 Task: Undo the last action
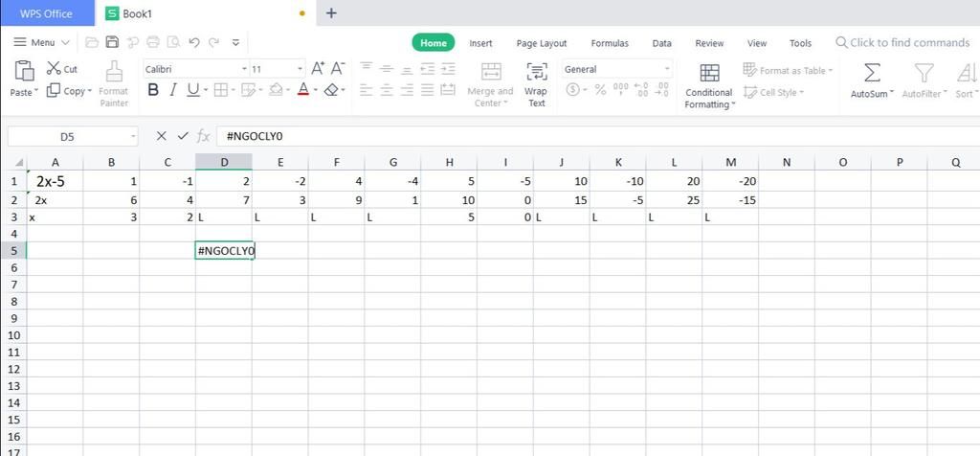click(x=193, y=42)
